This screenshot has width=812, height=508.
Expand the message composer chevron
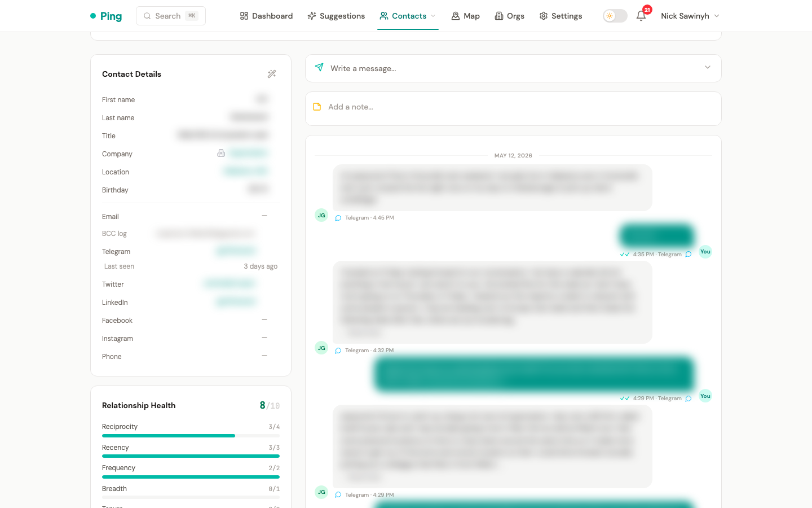click(708, 68)
